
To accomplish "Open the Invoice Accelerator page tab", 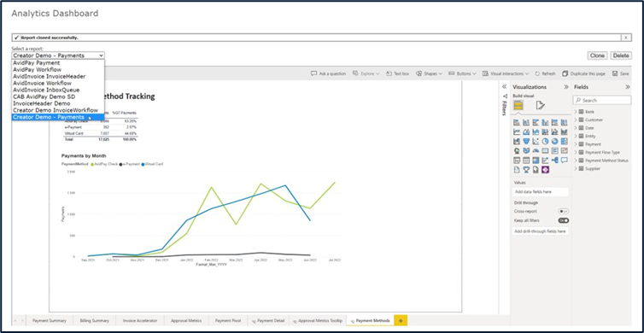I will [140, 321].
